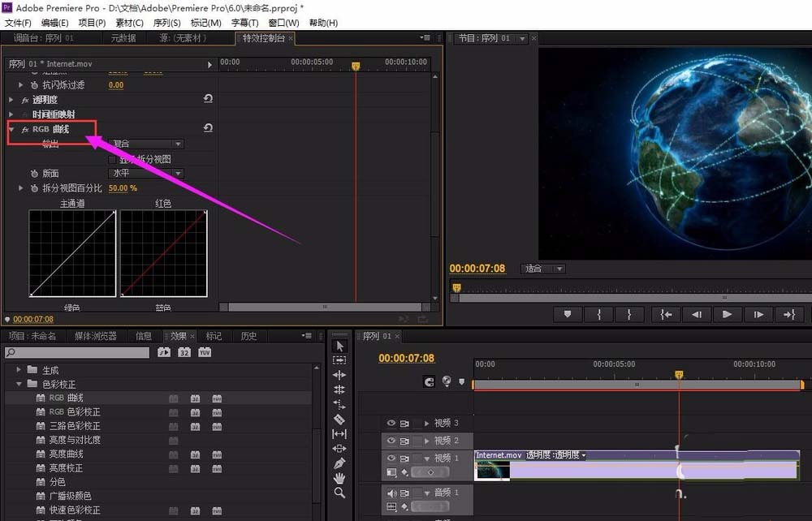Toggle visibility of 视频 3 track
812x521 pixels.
click(x=391, y=424)
